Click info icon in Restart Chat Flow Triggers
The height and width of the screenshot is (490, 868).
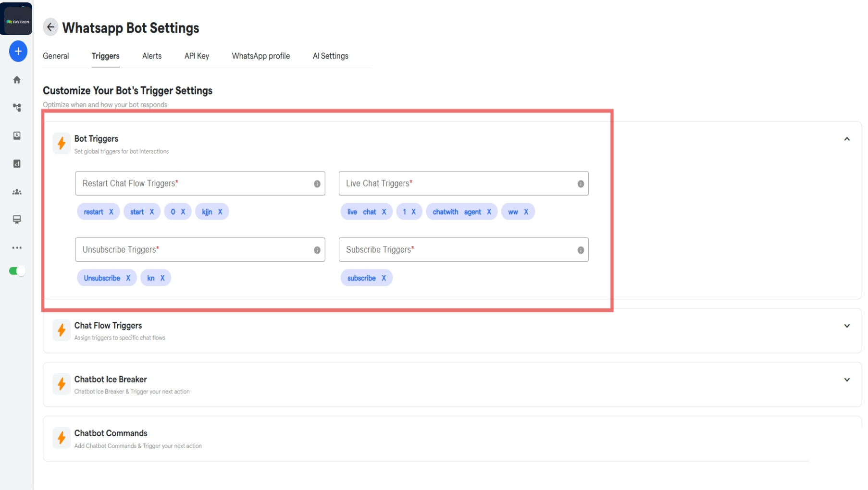coord(317,184)
